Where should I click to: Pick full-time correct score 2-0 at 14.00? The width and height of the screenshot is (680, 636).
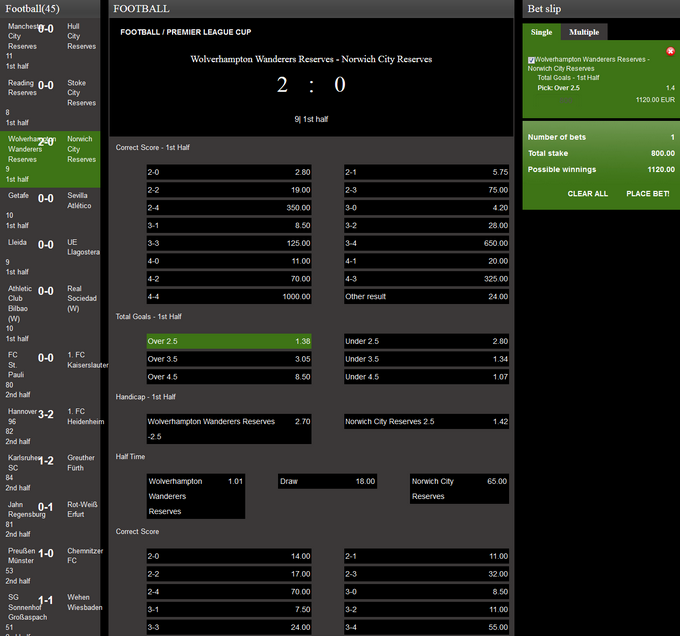pos(229,556)
